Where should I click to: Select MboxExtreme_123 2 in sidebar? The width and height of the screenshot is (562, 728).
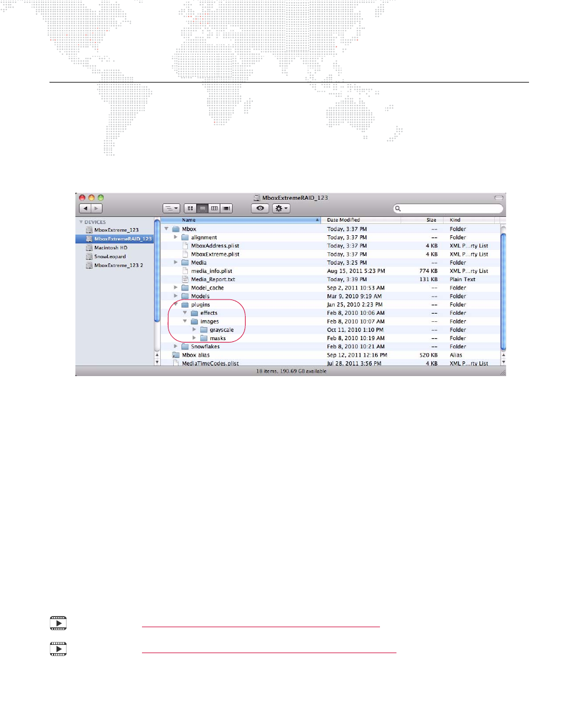[x=115, y=265]
